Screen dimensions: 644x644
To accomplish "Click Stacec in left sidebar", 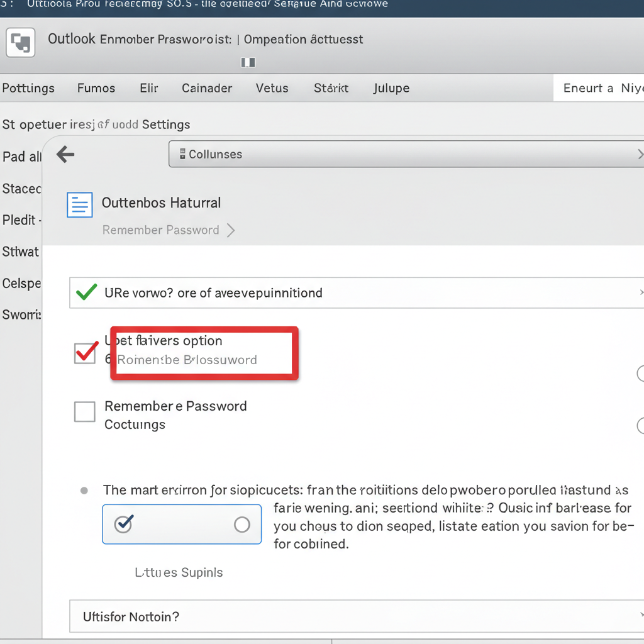I will 21,189.
